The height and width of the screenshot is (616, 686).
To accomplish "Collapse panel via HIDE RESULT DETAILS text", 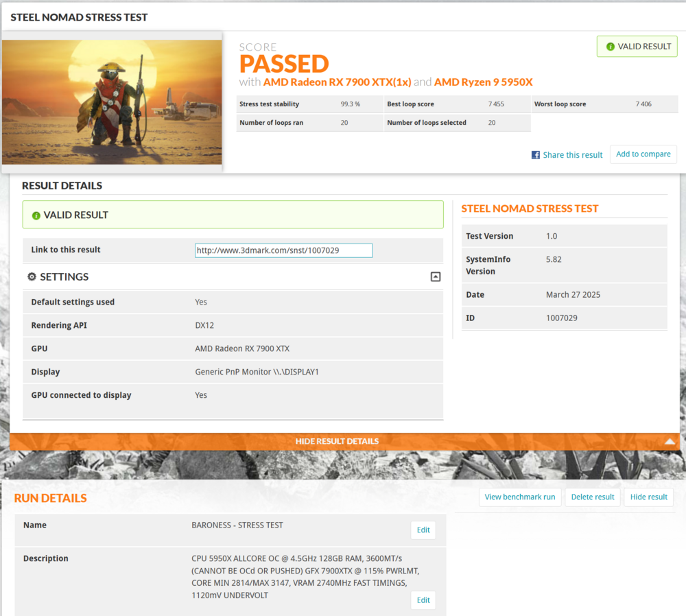I will tap(337, 441).
